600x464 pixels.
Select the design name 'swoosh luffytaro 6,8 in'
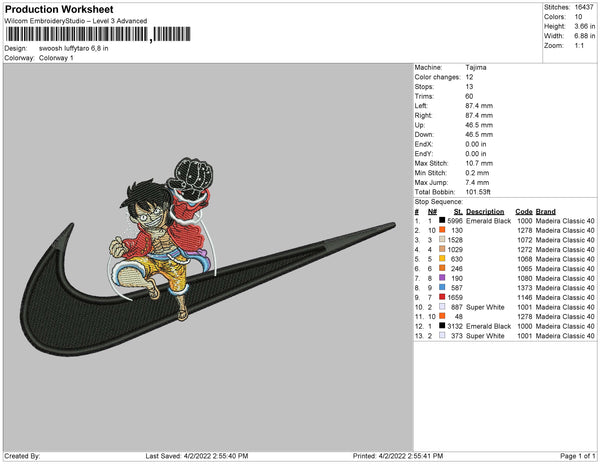73,49
